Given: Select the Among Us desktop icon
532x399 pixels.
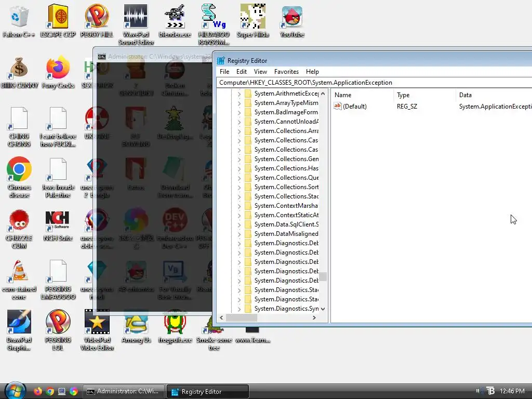Looking at the screenshot, I should (x=136, y=327).
